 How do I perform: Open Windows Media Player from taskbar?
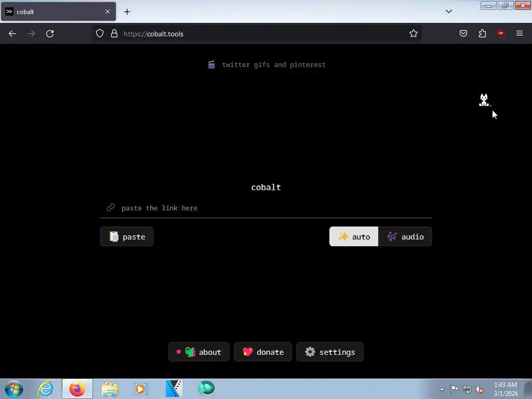tap(141, 389)
